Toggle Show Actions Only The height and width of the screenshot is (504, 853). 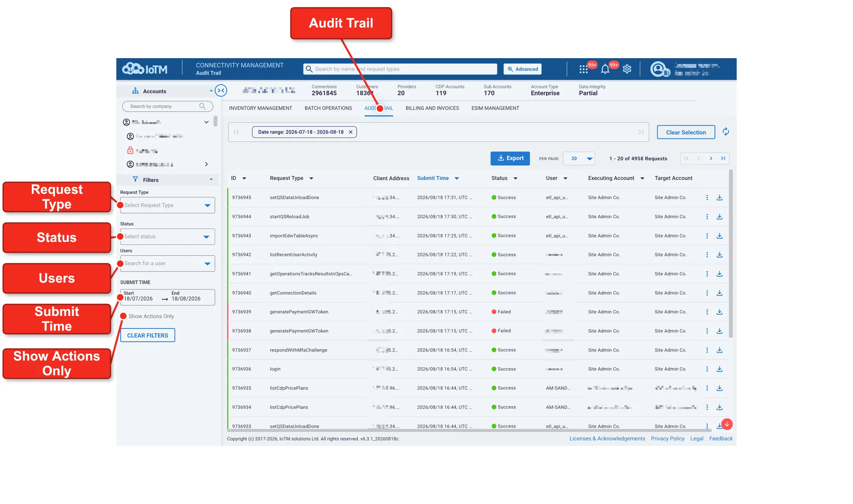coord(124,316)
